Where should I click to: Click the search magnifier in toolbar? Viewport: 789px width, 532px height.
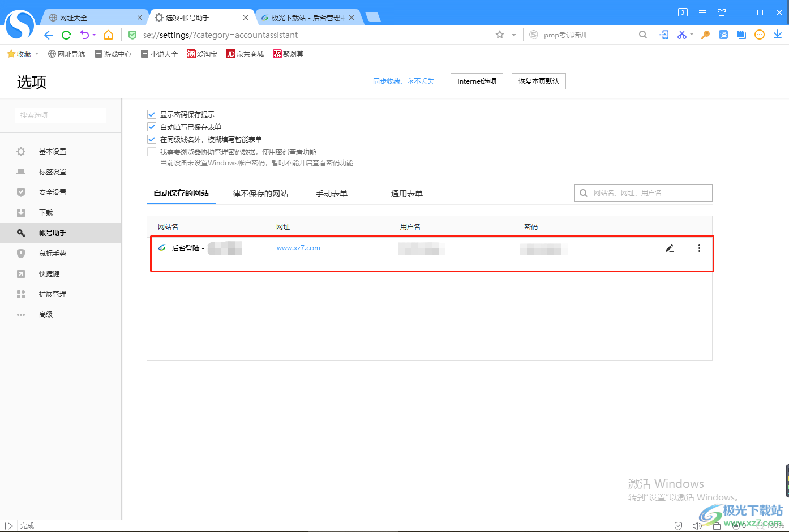tap(642, 35)
